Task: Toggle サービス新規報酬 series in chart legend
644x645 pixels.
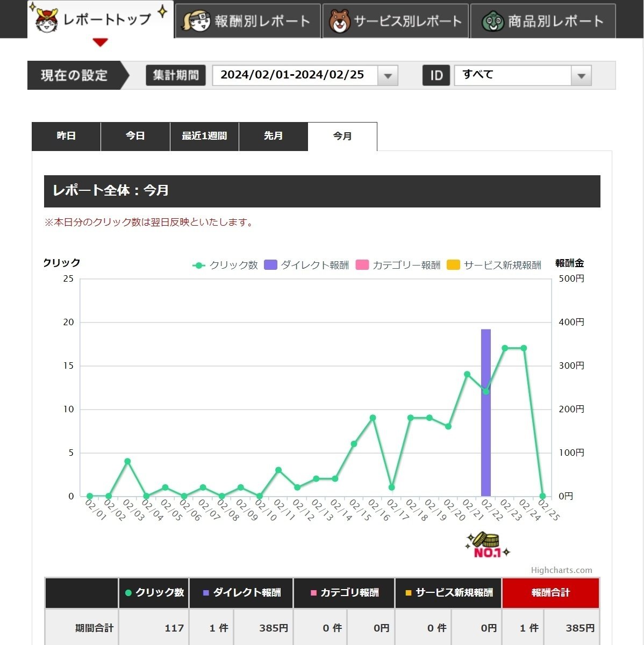Action: [494, 265]
